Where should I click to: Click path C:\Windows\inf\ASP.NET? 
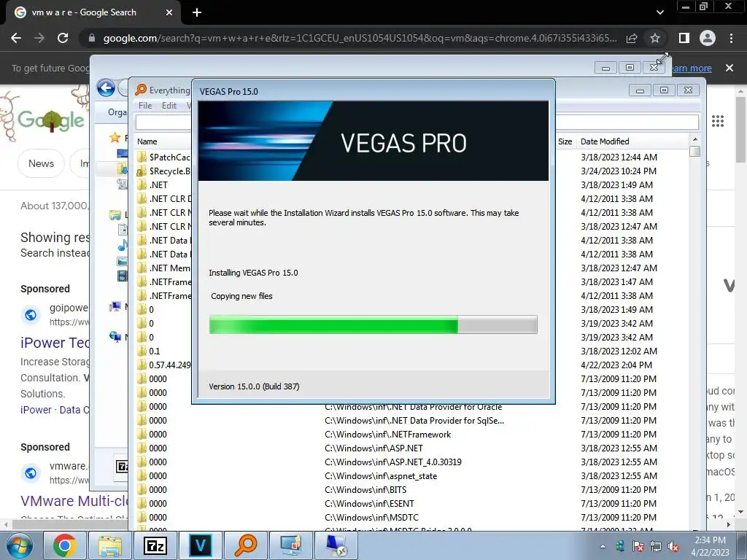373,448
